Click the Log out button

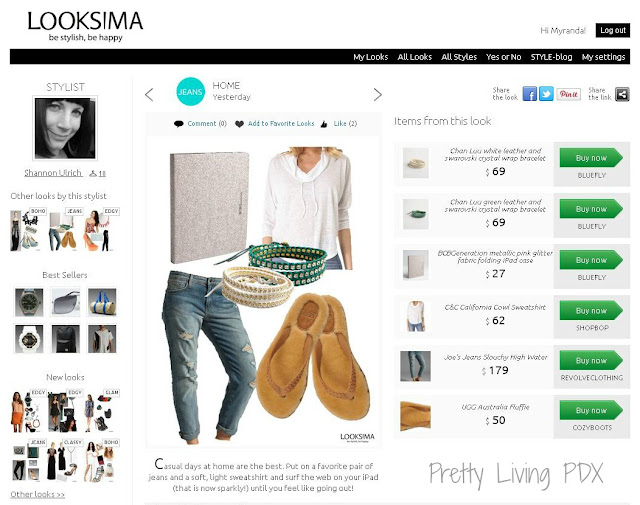(x=613, y=30)
